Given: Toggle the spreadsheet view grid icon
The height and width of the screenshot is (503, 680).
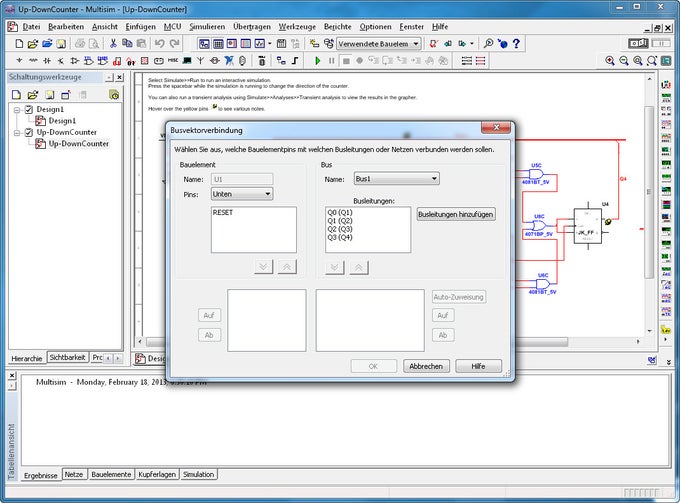Looking at the screenshot, I should pyautogui.click(x=218, y=44).
